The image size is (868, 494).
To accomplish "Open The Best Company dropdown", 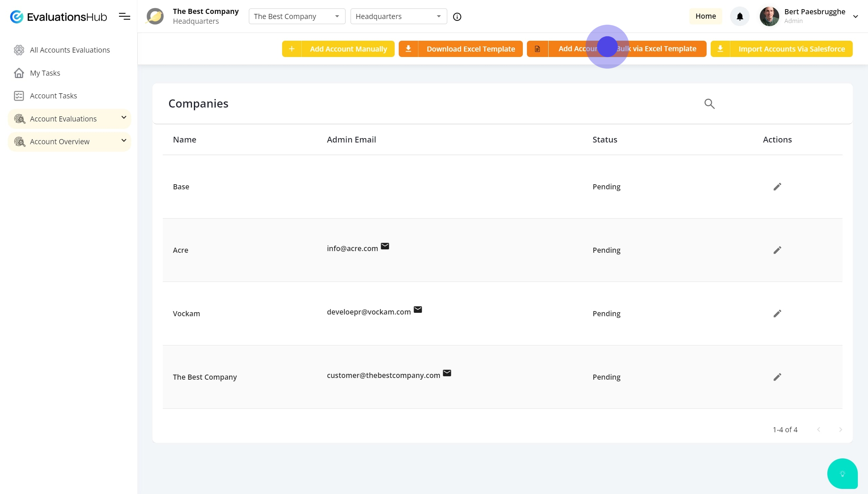I will tap(297, 16).
